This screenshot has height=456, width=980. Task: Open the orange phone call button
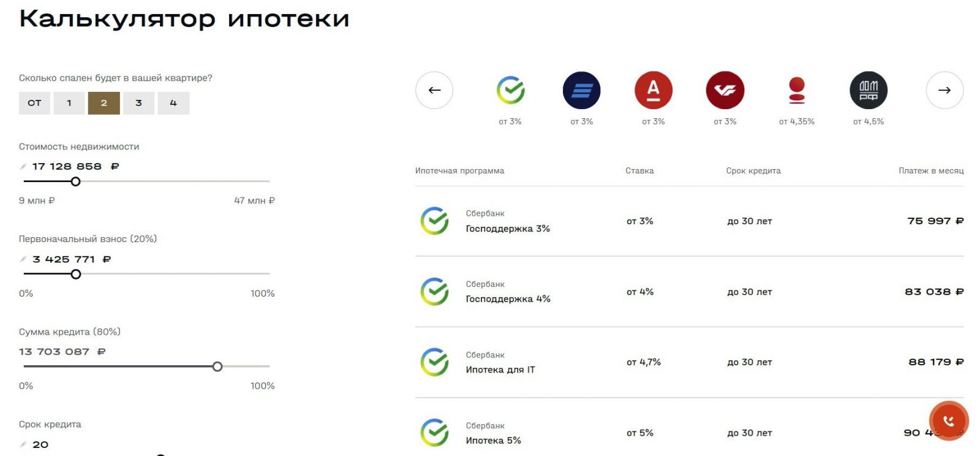(949, 421)
